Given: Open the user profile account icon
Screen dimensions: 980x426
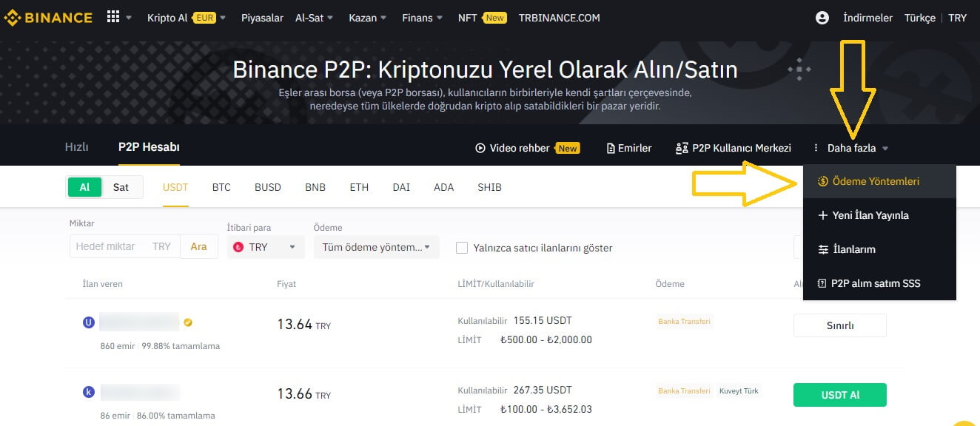Looking at the screenshot, I should (822, 18).
